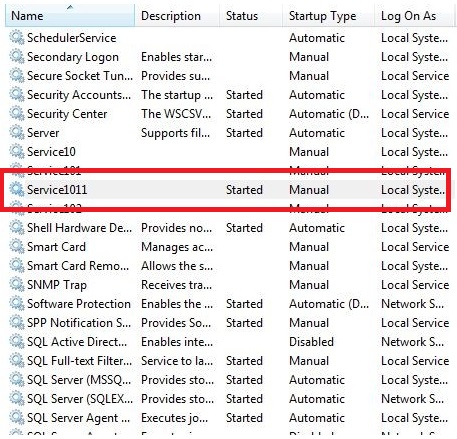Select the Secure Socket Tunneling service row
Screen dimensions: 457x439
pyautogui.click(x=228, y=76)
